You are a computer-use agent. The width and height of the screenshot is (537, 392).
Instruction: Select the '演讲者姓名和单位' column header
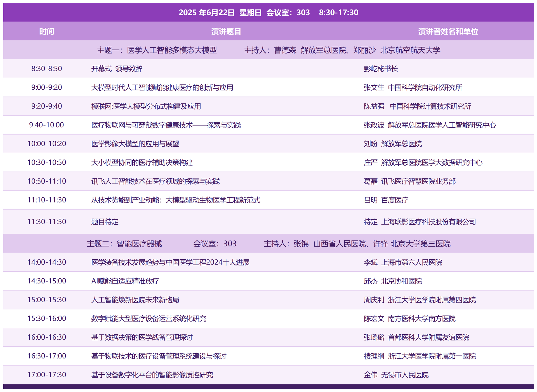click(x=448, y=31)
